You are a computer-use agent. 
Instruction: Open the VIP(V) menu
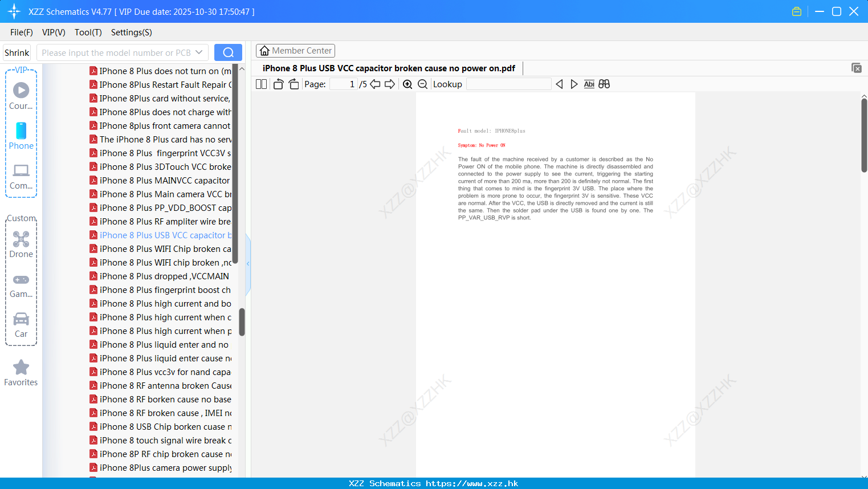click(54, 32)
